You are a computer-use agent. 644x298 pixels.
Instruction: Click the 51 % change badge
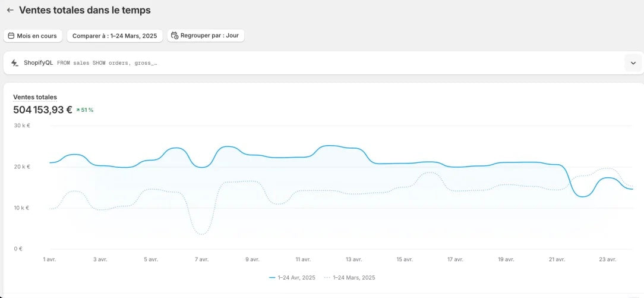point(87,110)
